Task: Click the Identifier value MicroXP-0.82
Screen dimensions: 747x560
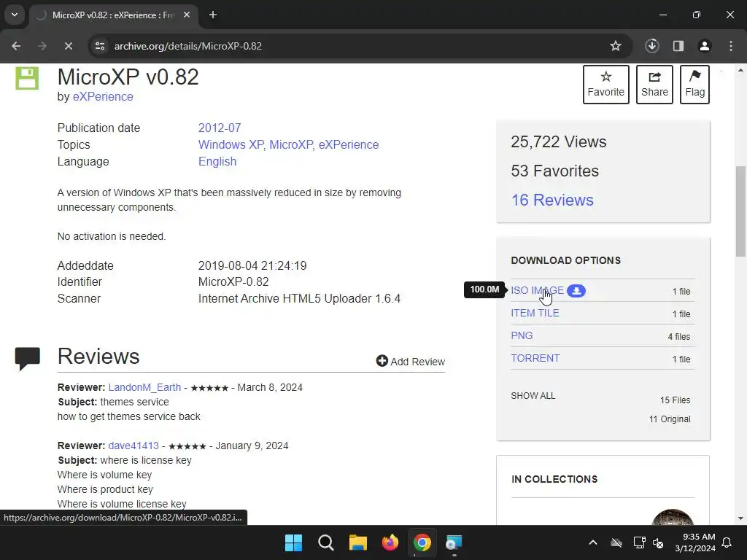Action: click(233, 282)
